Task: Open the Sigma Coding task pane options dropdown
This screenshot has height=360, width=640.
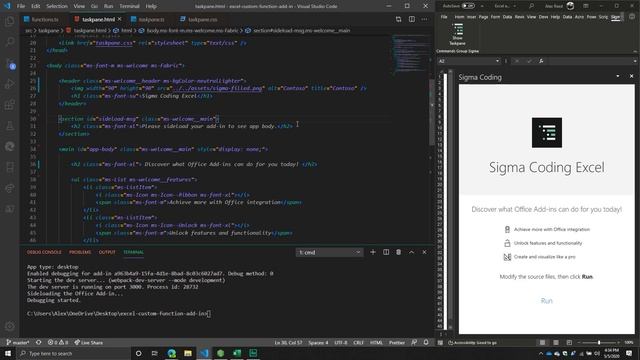Action: (x=618, y=76)
